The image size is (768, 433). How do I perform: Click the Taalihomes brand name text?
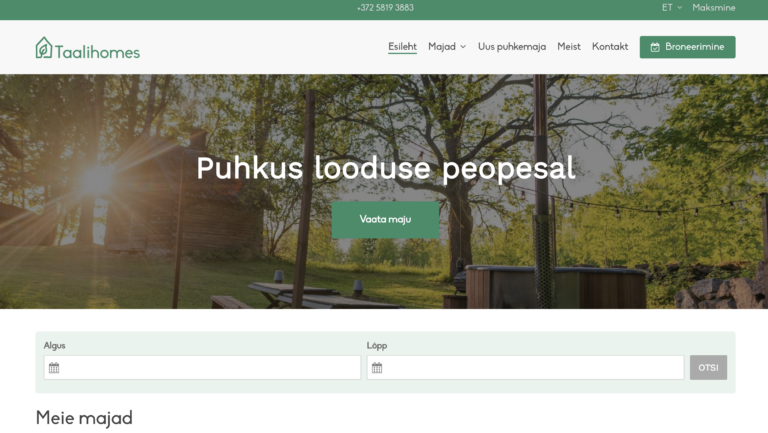(98, 52)
